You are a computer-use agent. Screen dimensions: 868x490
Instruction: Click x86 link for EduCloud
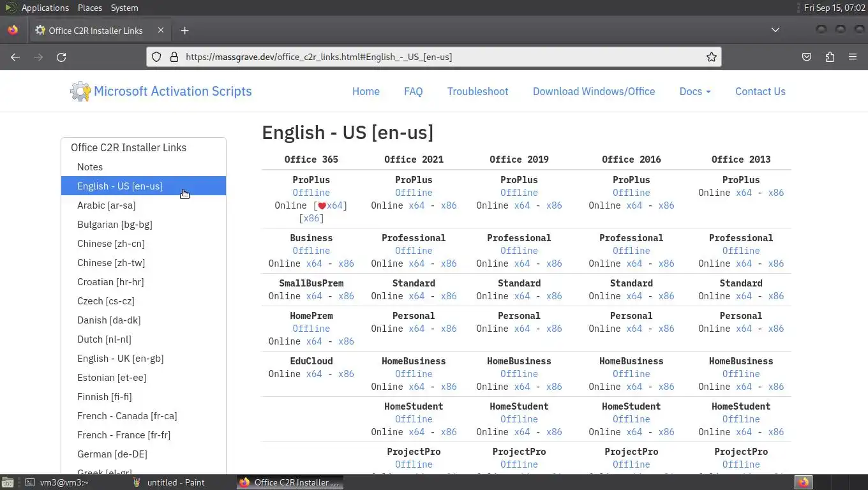[x=346, y=374]
